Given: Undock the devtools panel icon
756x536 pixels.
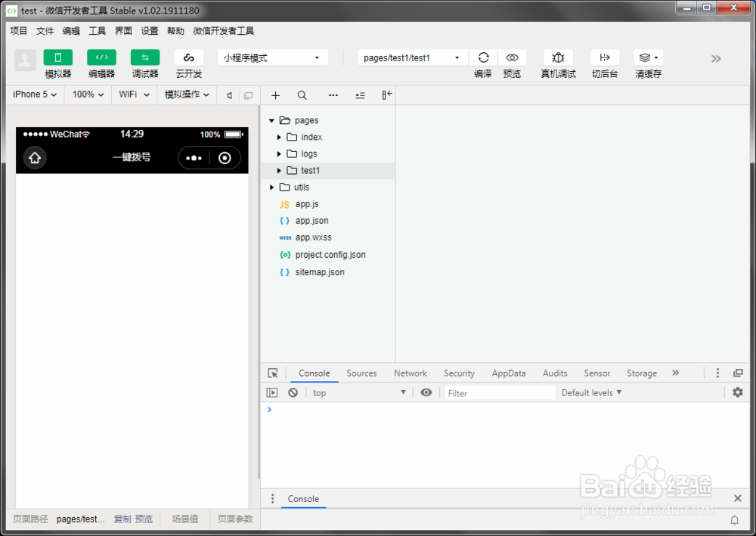Looking at the screenshot, I should (738, 373).
